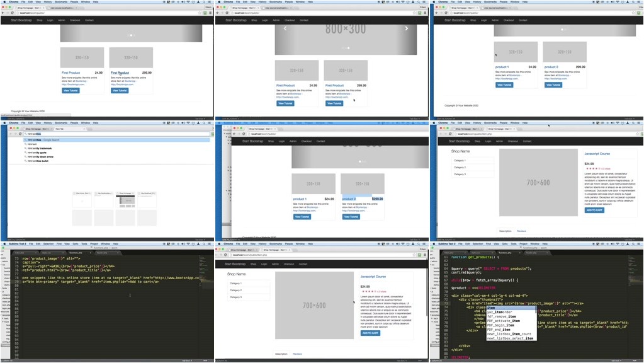Expand the back folder arrow in autocomplete Sublime sidebar
The image size is (644, 363).
point(433,318)
